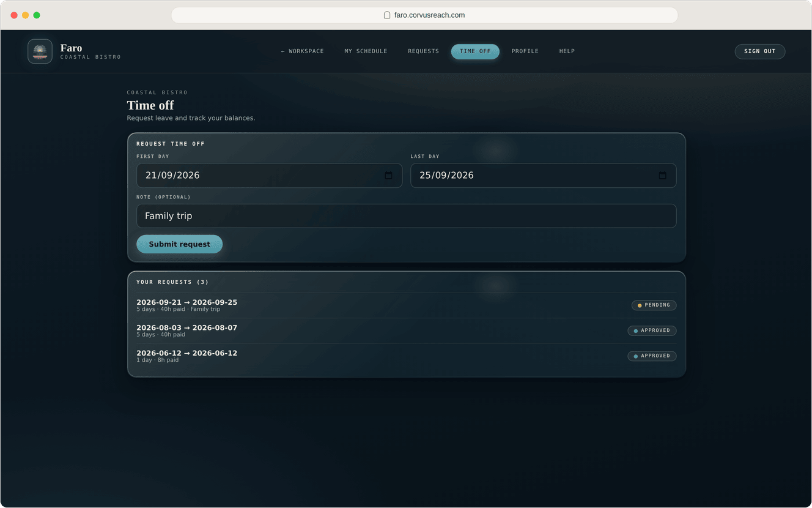Focus the Note field containing Family trip
The width and height of the screenshot is (812, 508).
pyautogui.click(x=407, y=216)
